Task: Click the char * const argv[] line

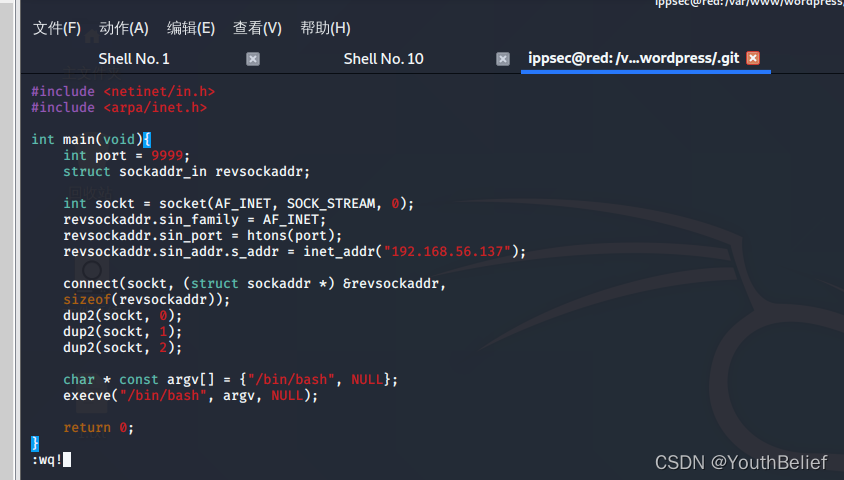Action: [x=230, y=379]
